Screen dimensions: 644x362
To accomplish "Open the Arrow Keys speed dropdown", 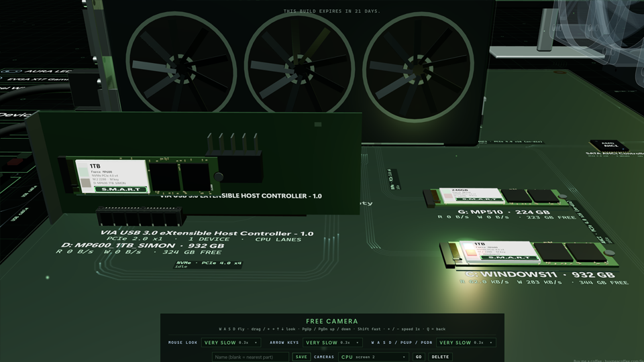I will click(x=332, y=343).
